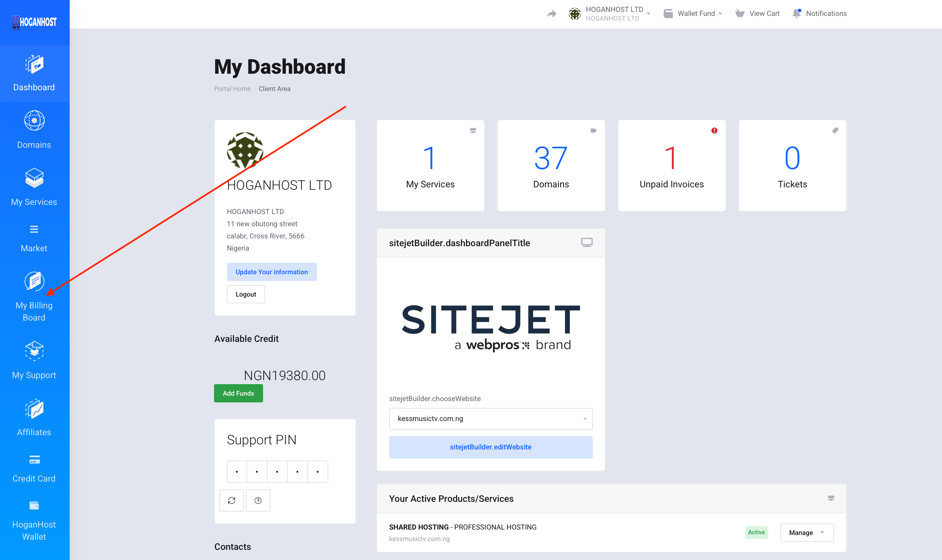Open the 0 Tickets stat card
942x560 pixels.
(x=792, y=166)
